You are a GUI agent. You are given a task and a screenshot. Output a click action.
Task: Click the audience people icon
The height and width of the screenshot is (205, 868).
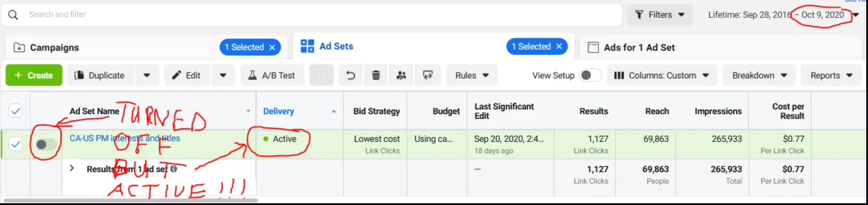401,76
